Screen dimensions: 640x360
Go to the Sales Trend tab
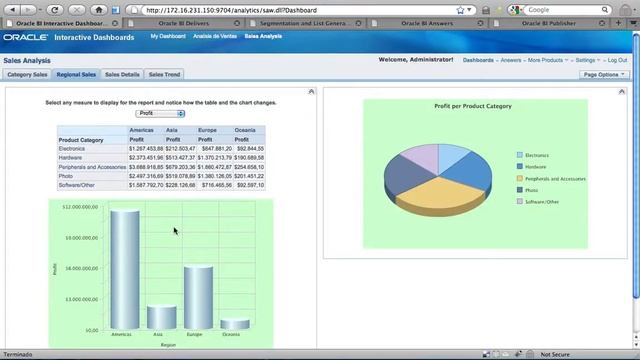164,75
